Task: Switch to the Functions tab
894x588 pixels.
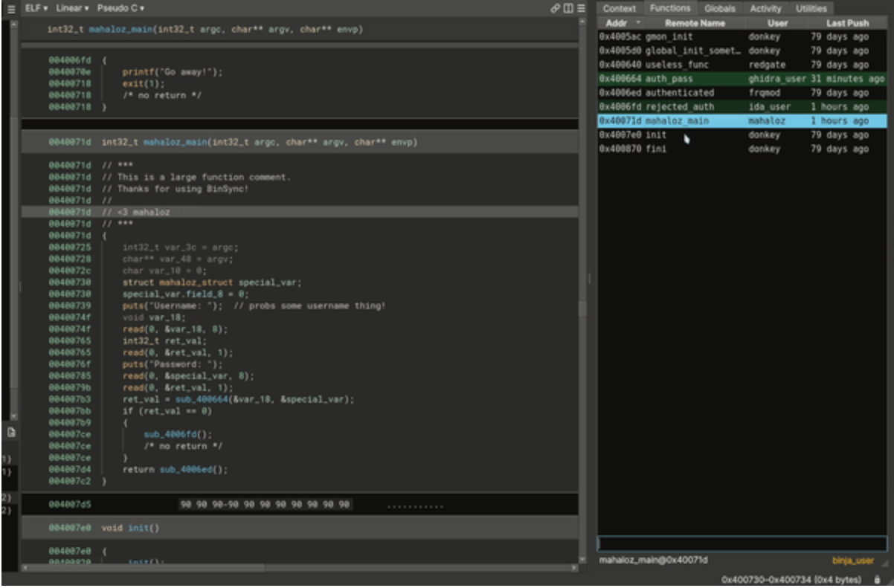Action: pyautogui.click(x=670, y=8)
